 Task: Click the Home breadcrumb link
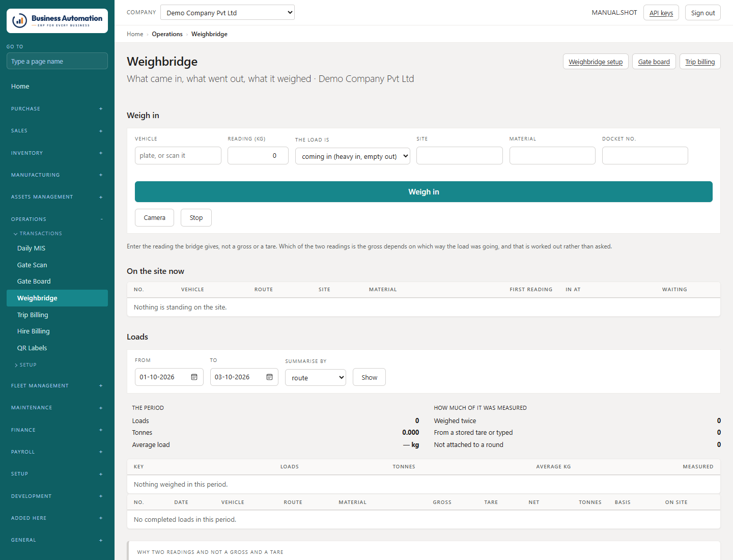click(x=135, y=34)
